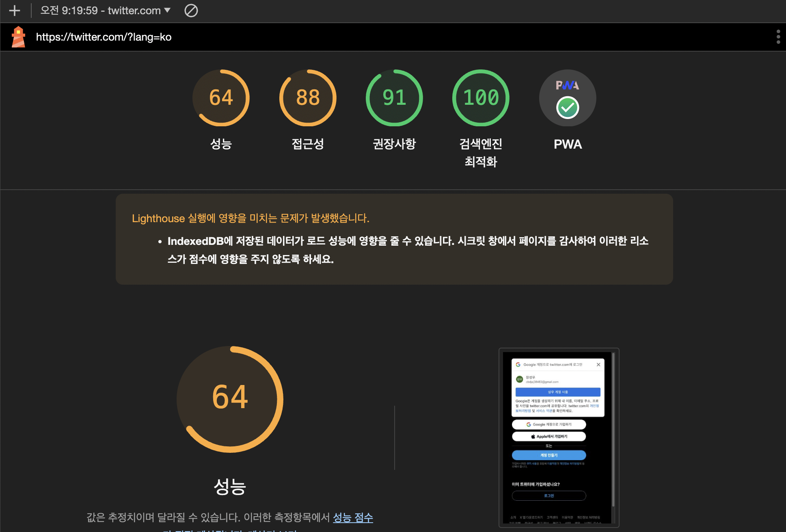Click the IndexedDB warning message text
The width and height of the screenshot is (786, 532).
[x=408, y=250]
